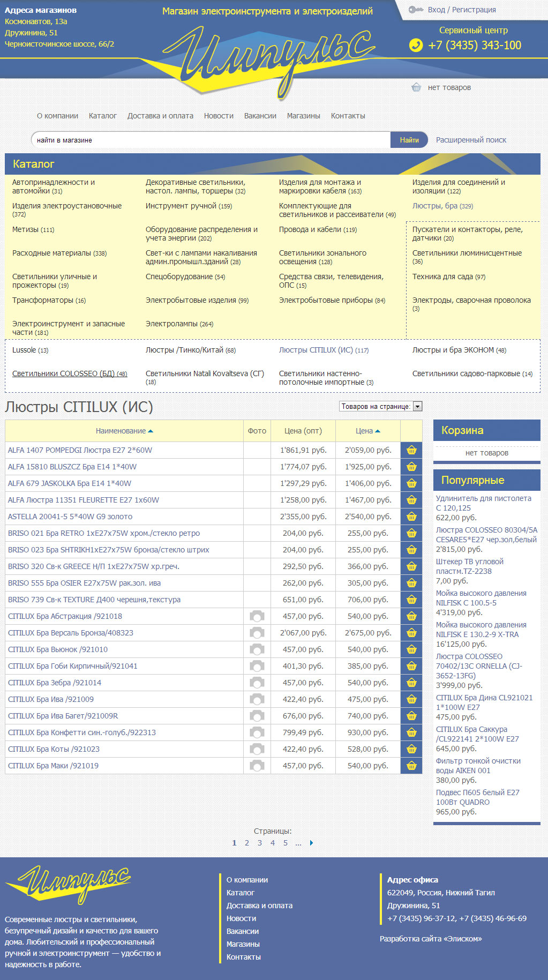The image size is (548, 980).
Task: View camera icon for CITILUX Бра Зебра
Action: point(257,683)
